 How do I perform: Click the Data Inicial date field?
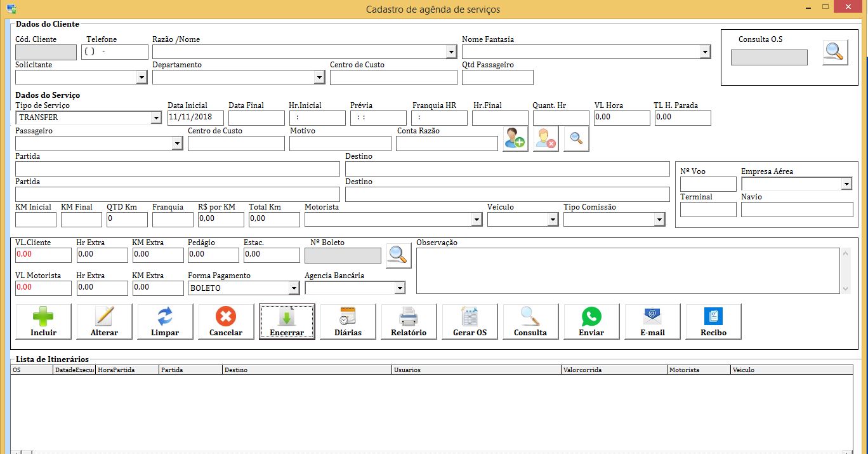tap(195, 117)
